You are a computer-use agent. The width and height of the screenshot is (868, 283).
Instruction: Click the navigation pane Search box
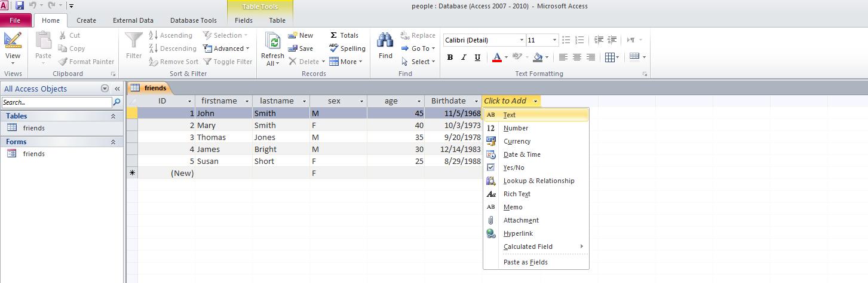(x=56, y=102)
